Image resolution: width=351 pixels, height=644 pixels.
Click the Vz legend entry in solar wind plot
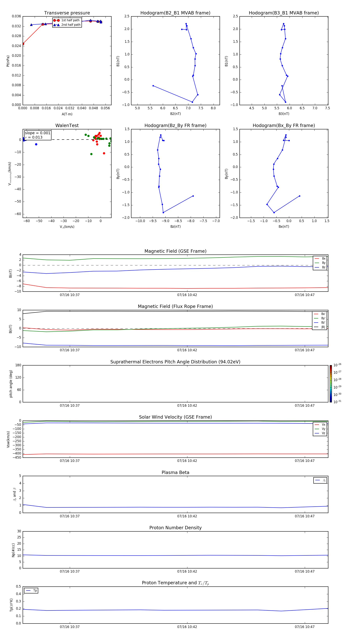click(x=320, y=433)
